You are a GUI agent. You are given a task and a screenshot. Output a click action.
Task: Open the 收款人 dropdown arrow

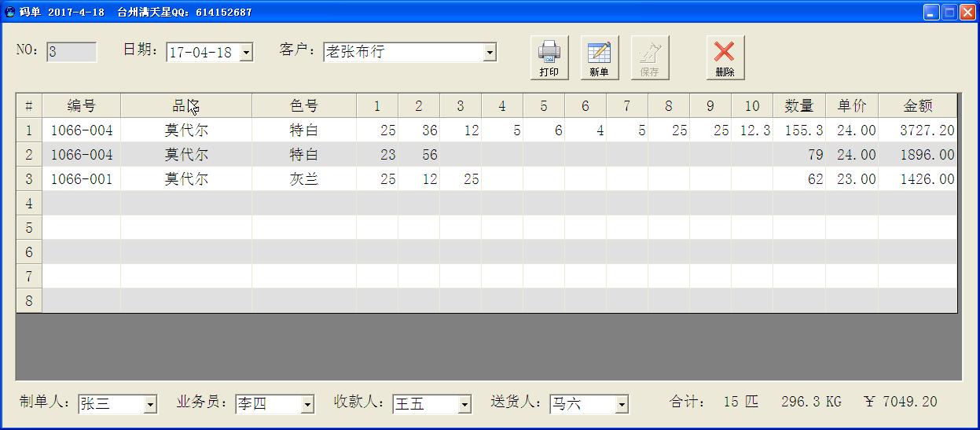pyautogui.click(x=465, y=405)
